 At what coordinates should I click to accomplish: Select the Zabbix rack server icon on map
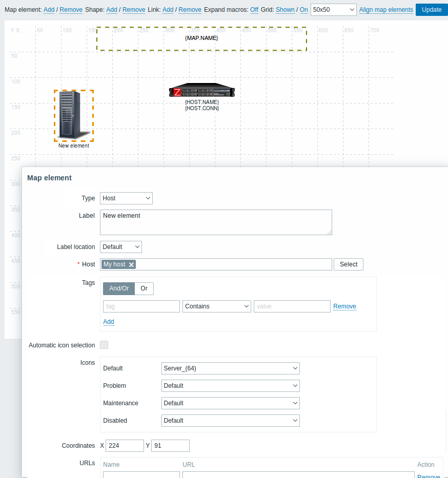(x=202, y=90)
